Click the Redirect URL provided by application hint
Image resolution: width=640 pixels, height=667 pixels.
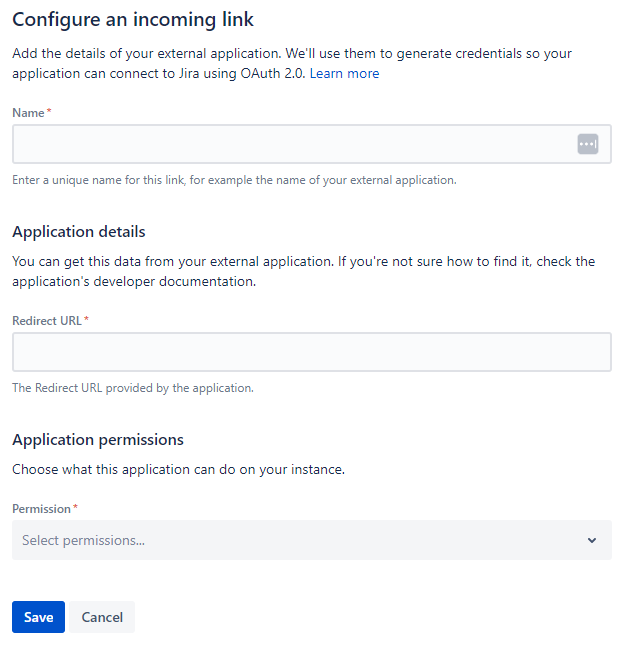[133, 388]
